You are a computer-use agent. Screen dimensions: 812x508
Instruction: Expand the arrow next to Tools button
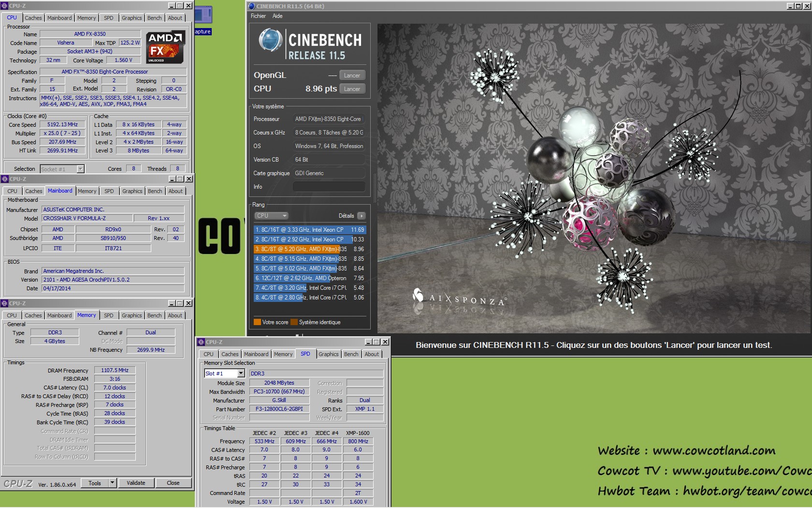coord(112,483)
